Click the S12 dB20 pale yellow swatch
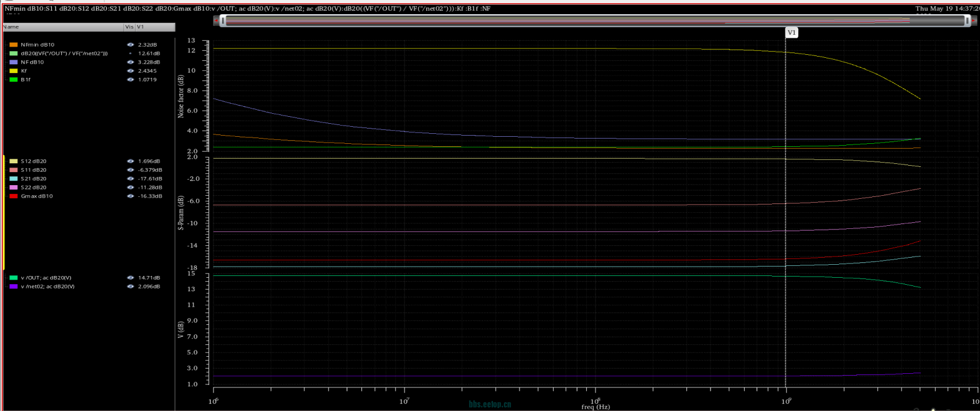Viewport: 980px width, 411px height. click(14, 161)
